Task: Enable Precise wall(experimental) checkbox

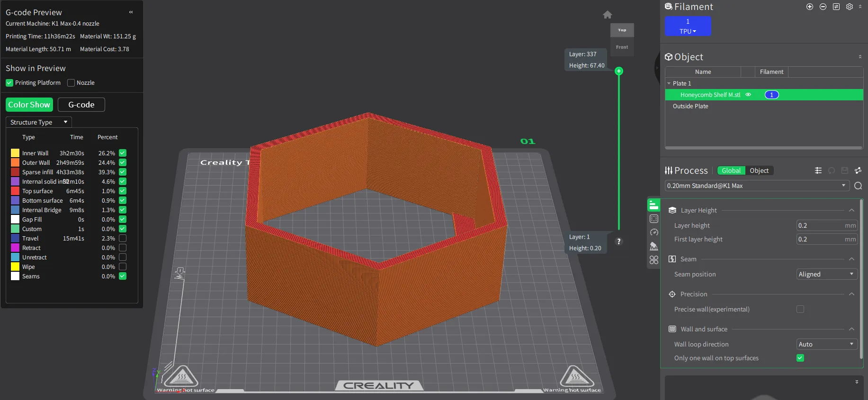Action: pos(800,309)
